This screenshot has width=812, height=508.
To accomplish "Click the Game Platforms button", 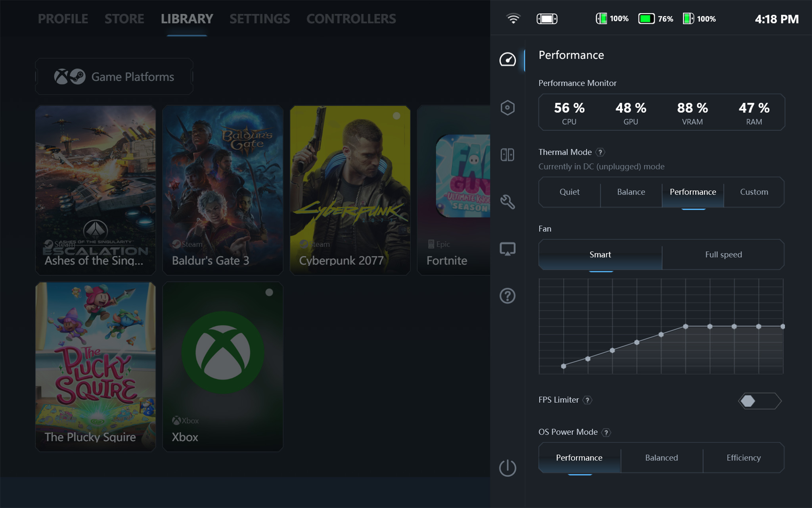I will click(114, 77).
